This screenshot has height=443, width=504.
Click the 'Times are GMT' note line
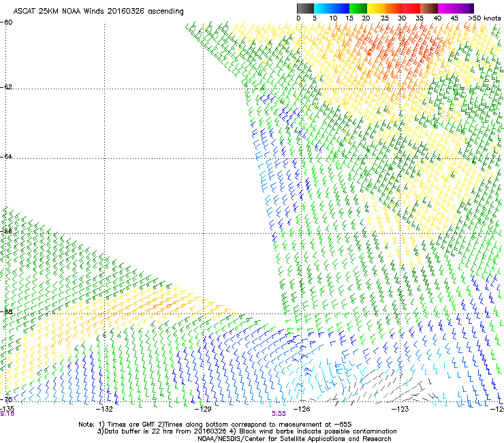tap(215, 425)
